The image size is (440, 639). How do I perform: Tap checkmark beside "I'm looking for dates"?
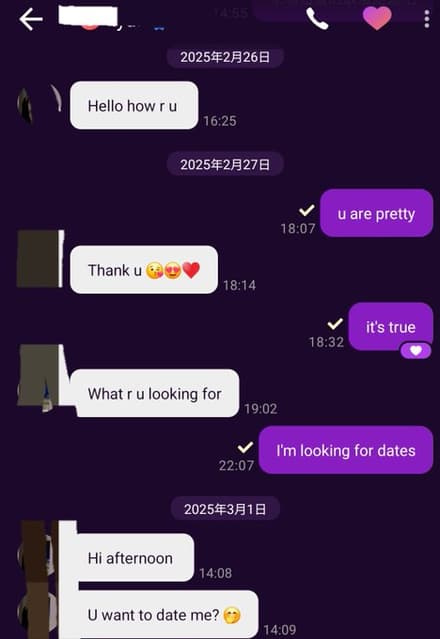pos(245,447)
